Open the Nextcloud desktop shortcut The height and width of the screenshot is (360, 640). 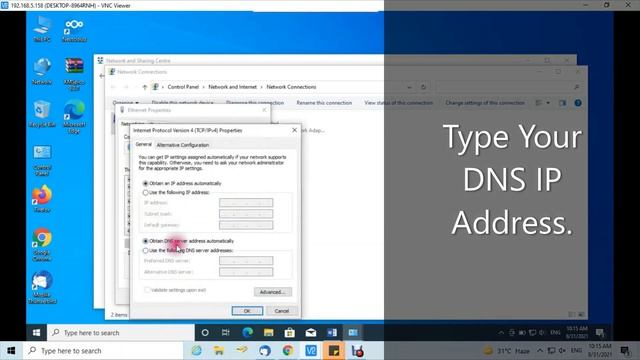click(74, 29)
